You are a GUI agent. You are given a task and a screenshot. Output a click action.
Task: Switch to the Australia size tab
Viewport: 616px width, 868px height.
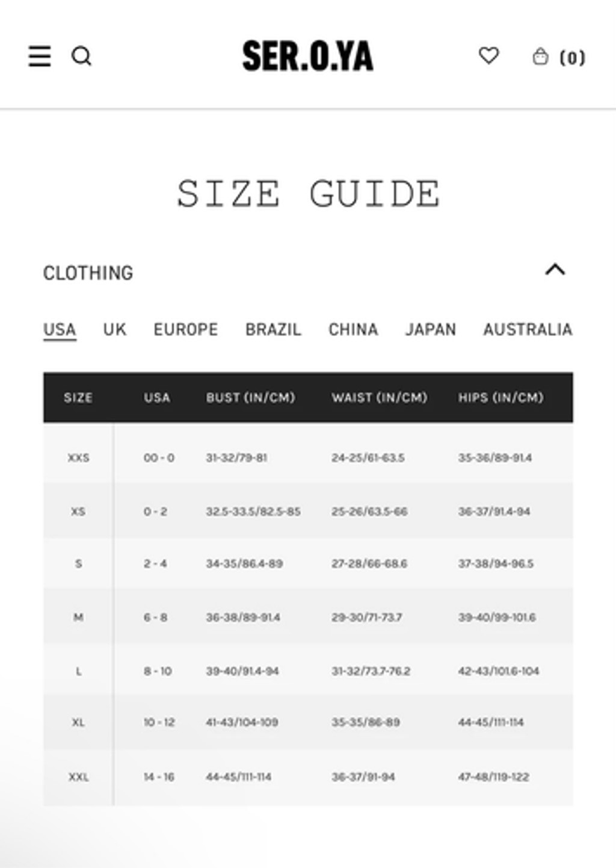tap(528, 329)
